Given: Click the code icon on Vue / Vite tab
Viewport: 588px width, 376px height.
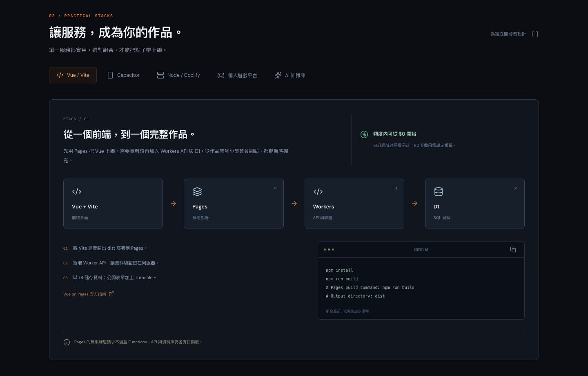Looking at the screenshot, I should 60,75.
